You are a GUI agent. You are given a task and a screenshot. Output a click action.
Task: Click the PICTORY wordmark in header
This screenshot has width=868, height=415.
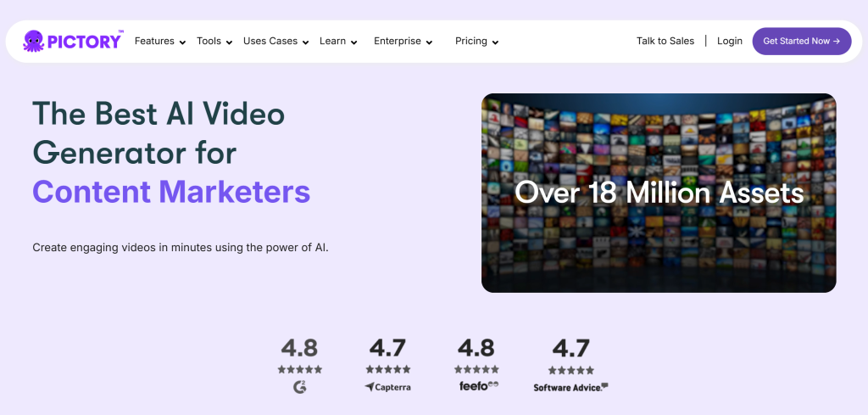tap(84, 42)
